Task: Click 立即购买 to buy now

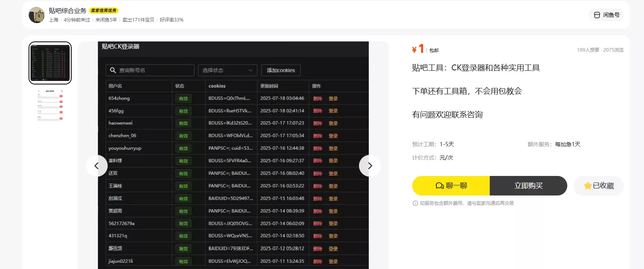Action: 529,186
